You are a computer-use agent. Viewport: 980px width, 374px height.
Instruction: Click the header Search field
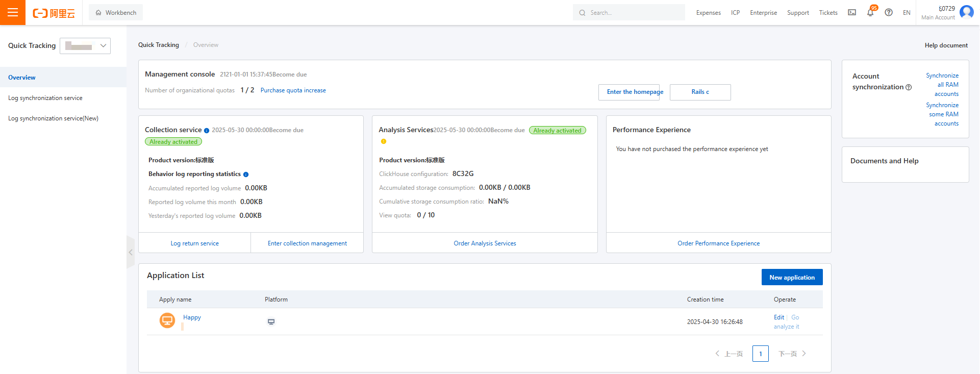pos(629,13)
